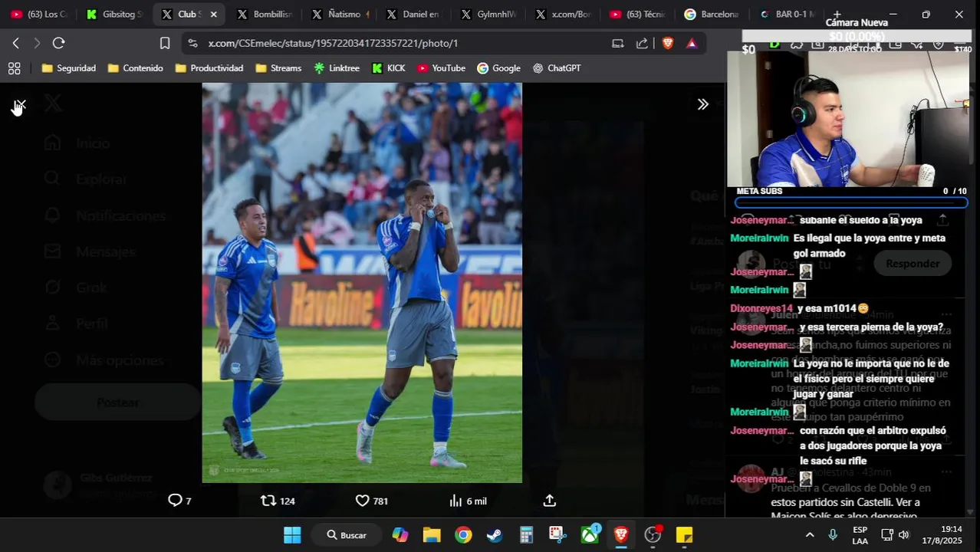Open Google Chrome from the taskbar
Screen dimensions: 980x552
click(x=463, y=534)
